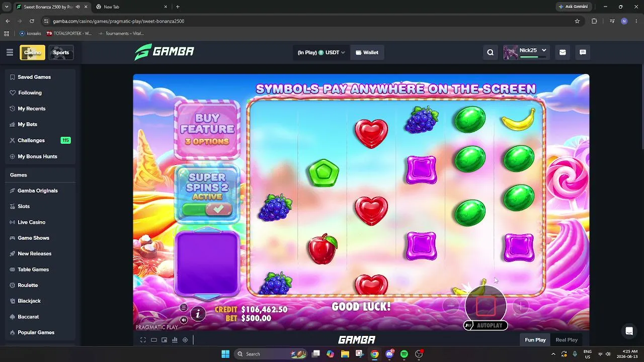The image size is (644, 362).
Task: Expand the Nick25 account dropdown
Action: 525,52
